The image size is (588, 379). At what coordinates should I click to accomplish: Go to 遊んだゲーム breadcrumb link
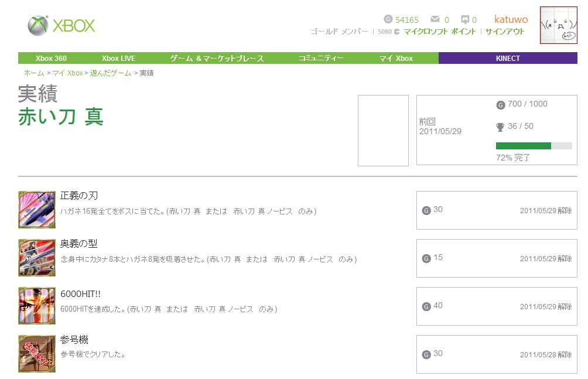point(111,73)
